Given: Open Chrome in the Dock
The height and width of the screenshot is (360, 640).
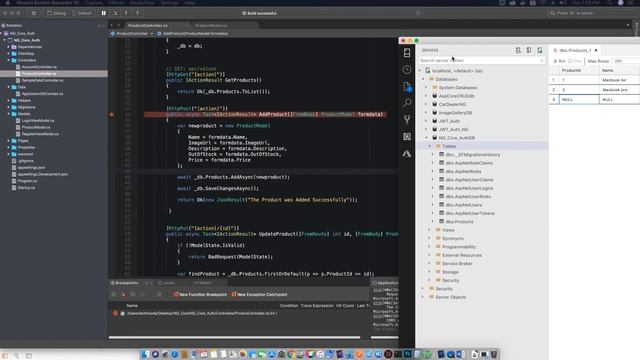Looking at the screenshot, I should 291,354.
